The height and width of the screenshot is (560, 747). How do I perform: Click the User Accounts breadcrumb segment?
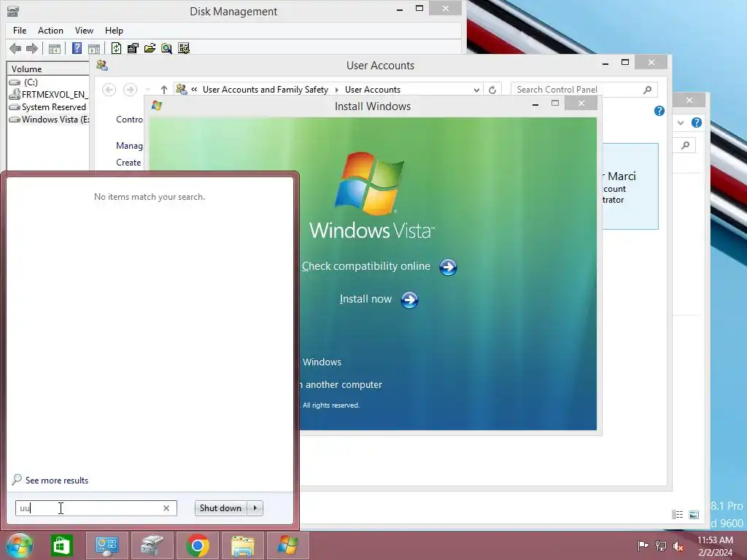pos(373,90)
